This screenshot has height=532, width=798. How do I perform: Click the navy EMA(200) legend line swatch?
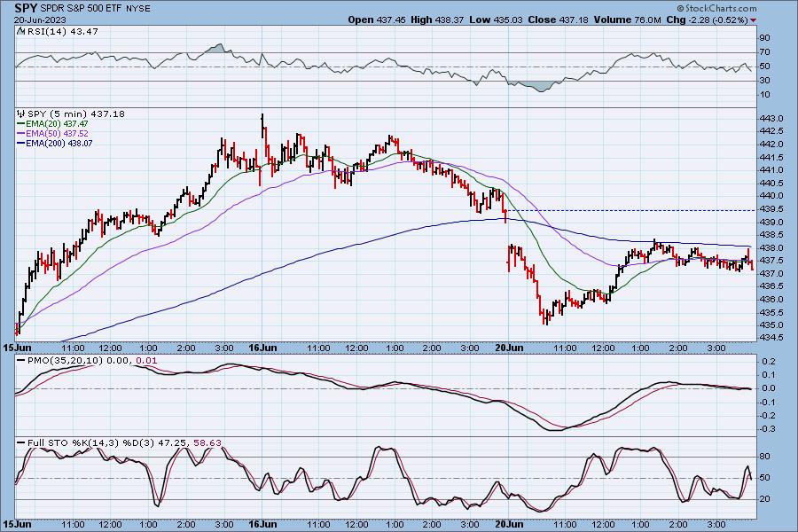(21, 143)
